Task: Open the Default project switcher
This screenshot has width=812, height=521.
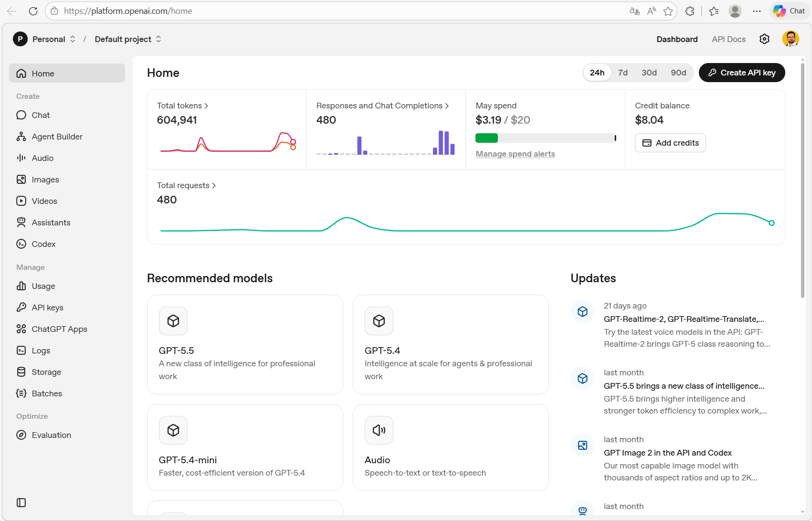Action: pos(128,39)
